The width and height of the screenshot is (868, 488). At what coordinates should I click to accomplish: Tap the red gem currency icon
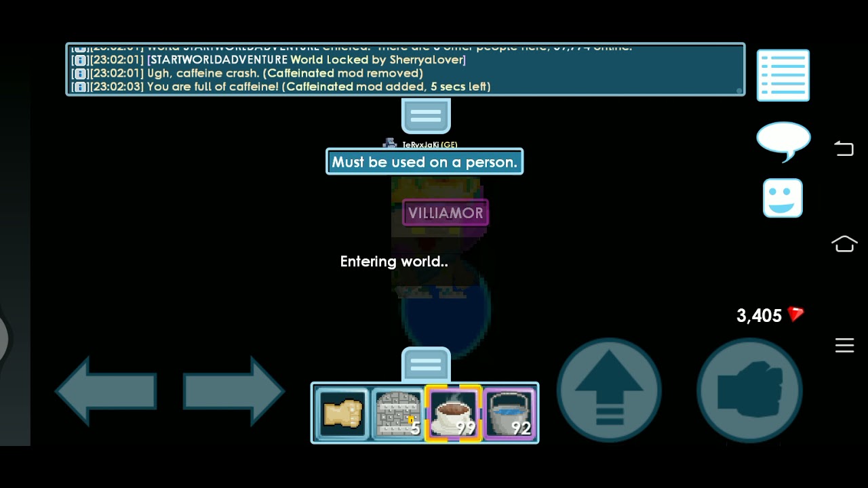(x=796, y=314)
